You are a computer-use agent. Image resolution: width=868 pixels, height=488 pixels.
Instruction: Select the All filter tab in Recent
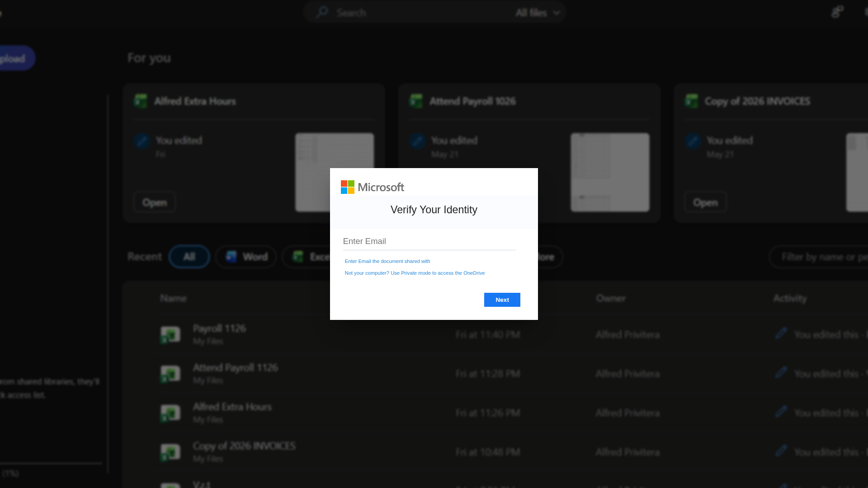pos(189,257)
